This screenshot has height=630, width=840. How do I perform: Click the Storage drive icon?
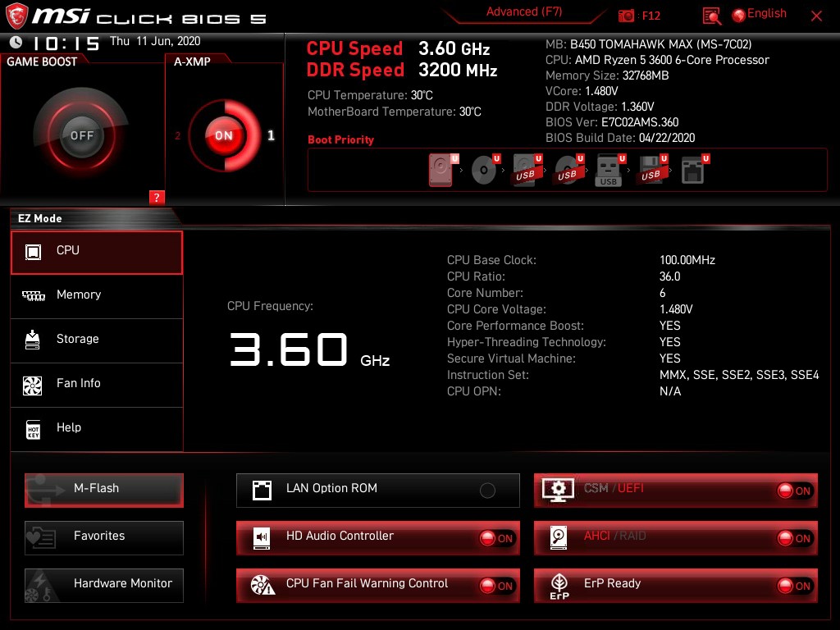click(x=33, y=340)
